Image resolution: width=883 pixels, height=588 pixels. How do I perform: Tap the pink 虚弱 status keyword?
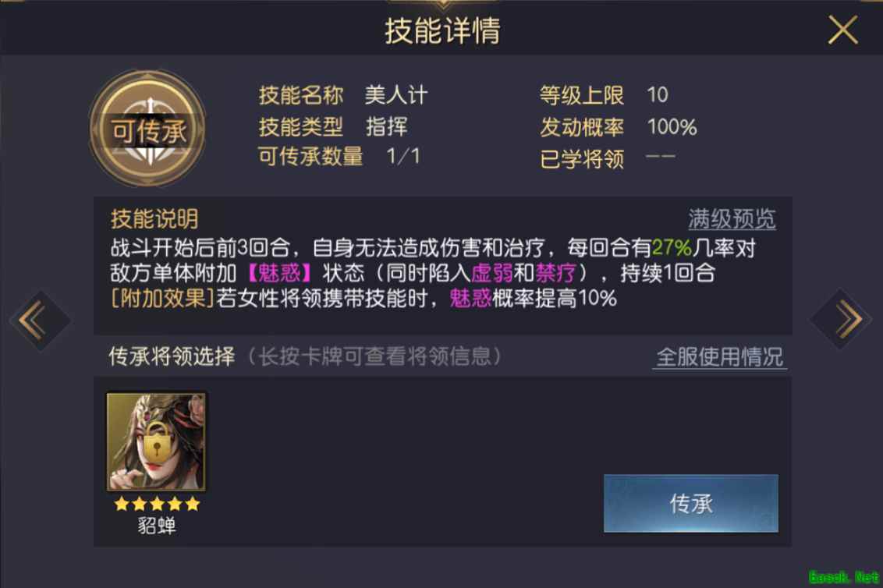[x=491, y=273]
